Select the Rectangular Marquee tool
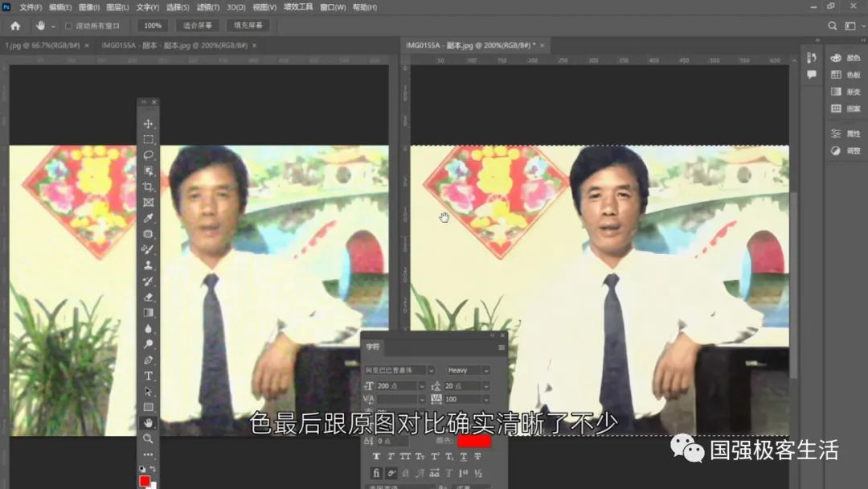This screenshot has height=489, width=868. pos(148,140)
